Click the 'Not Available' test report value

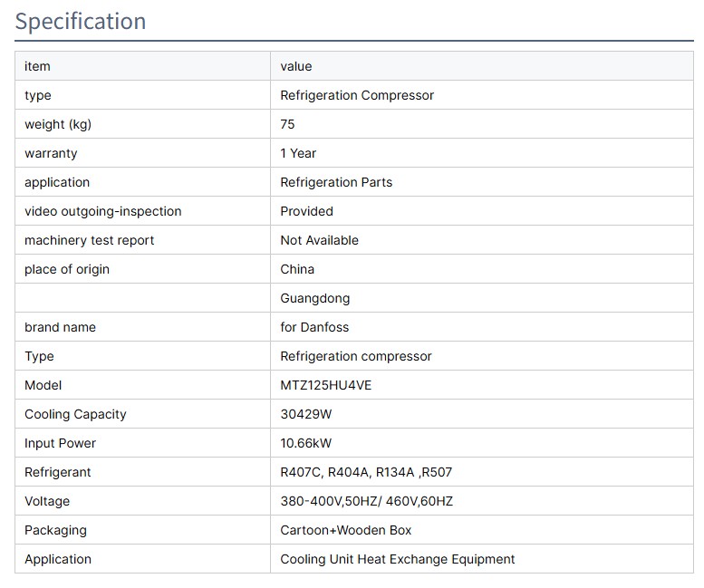[x=319, y=240]
